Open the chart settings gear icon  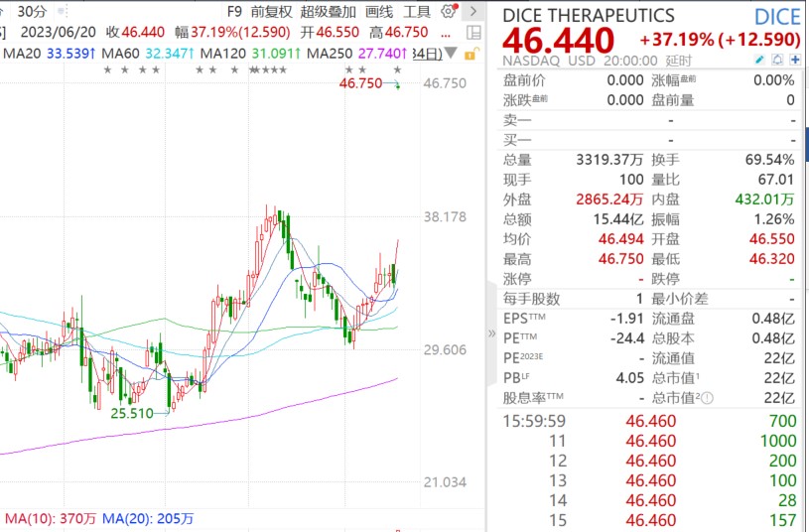(x=449, y=11)
